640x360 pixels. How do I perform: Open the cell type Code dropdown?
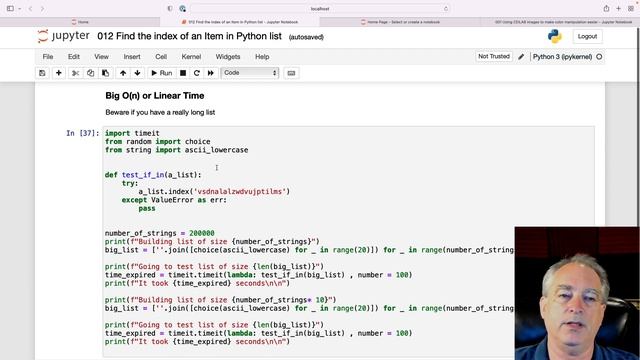click(250, 73)
